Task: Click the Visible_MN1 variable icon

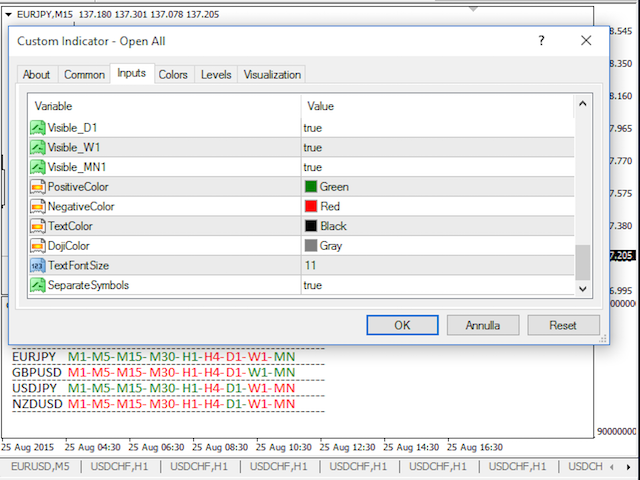Action: point(38,167)
